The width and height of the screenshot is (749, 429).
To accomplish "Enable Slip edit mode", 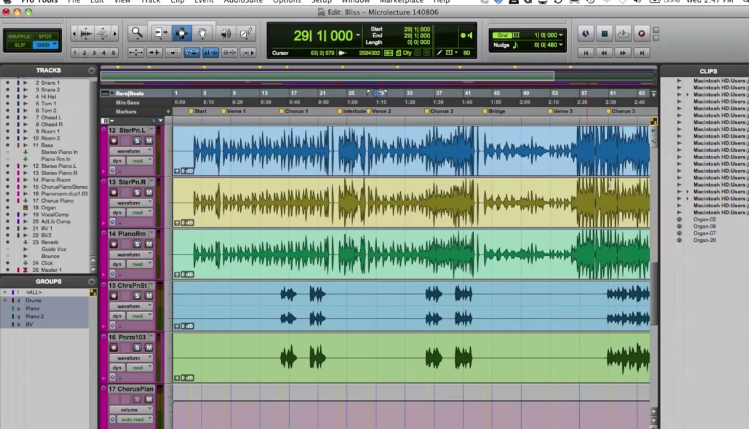I will click(x=19, y=45).
